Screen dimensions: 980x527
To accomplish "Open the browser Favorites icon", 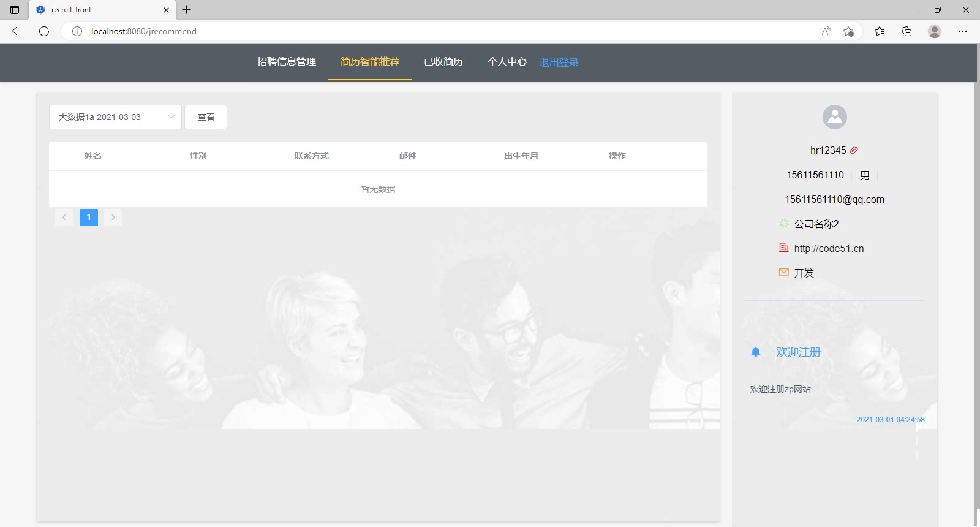I will pos(880,31).
